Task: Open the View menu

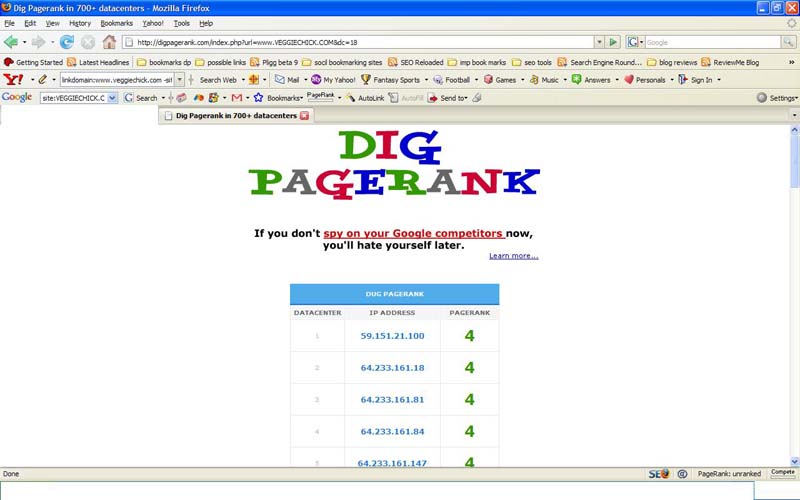Action: pyautogui.click(x=53, y=23)
